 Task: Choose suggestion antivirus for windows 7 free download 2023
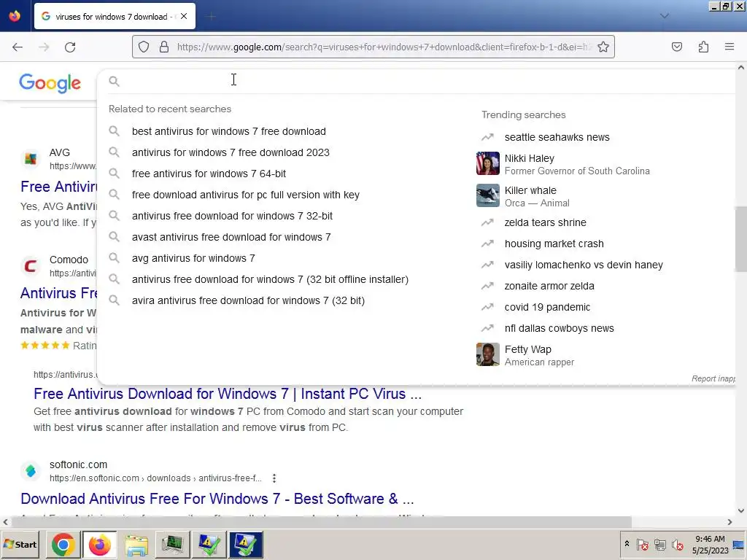coord(231,152)
